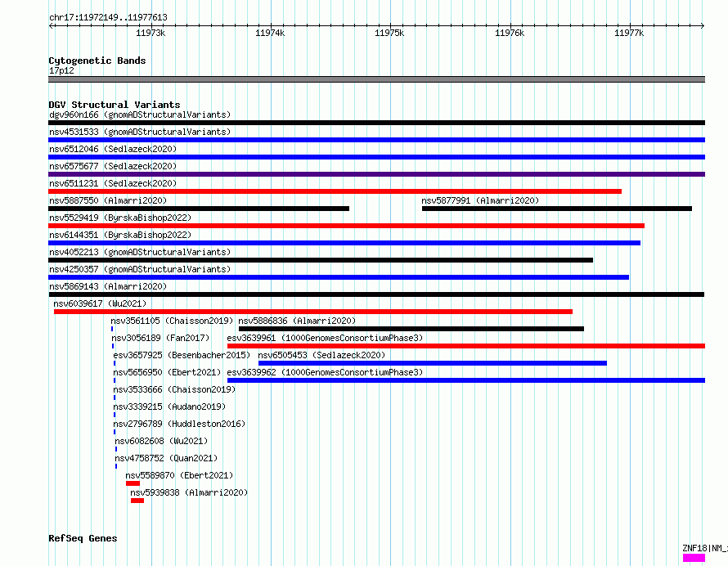Click the nsv2796789 (Huddleston2016) label

pyautogui.click(x=179, y=424)
